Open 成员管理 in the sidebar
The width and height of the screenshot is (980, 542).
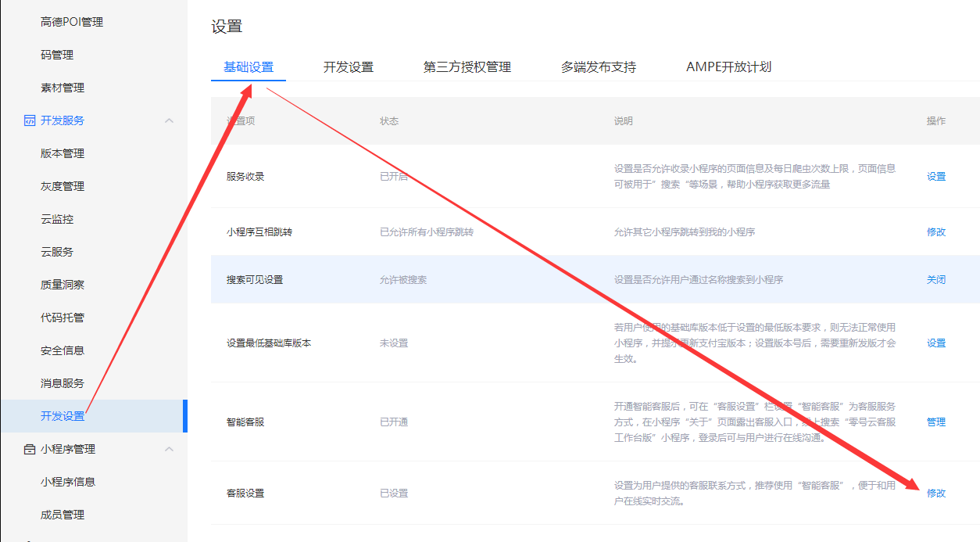(x=63, y=515)
